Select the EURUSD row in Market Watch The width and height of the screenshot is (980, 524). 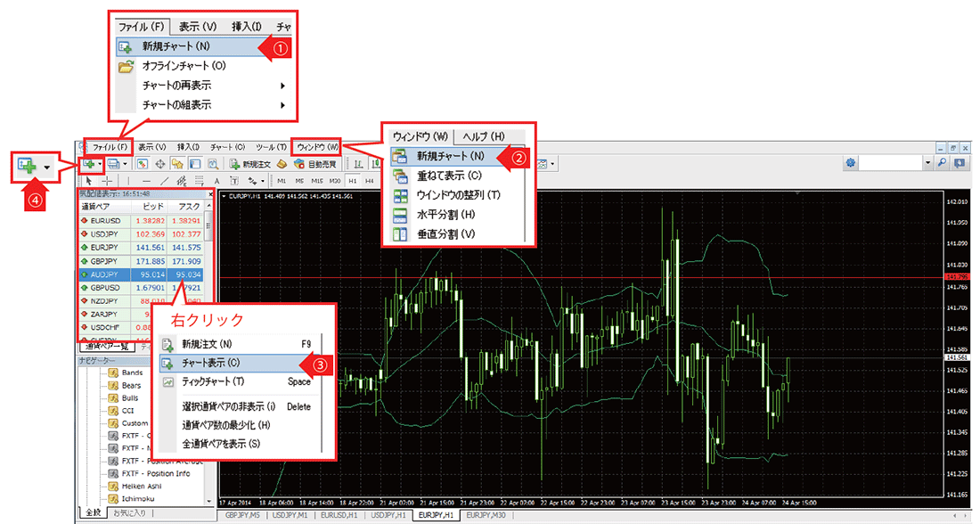(141, 221)
